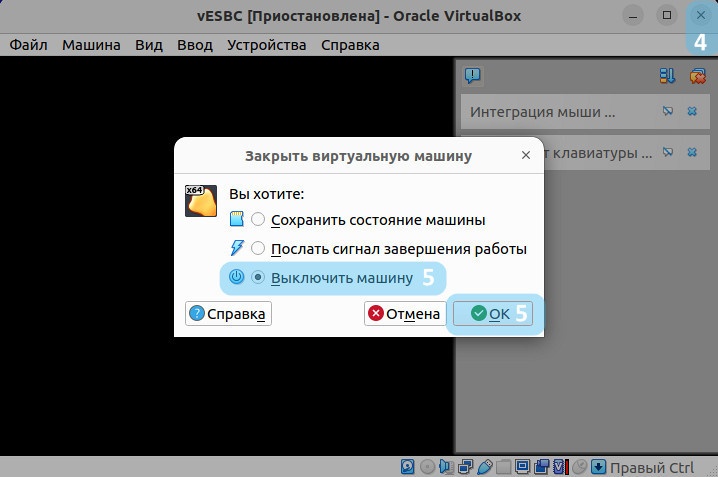
Task: Click the CPU virtualization V chip icon
Action: point(561,467)
